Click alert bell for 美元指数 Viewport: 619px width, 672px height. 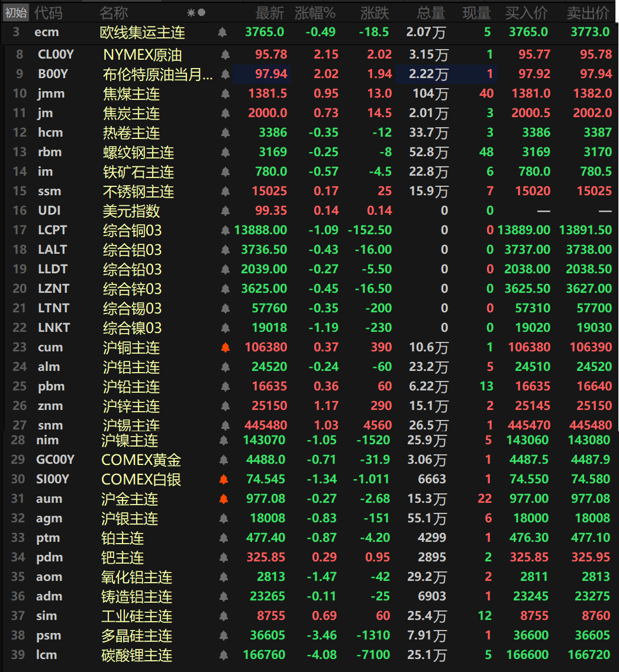225,211
